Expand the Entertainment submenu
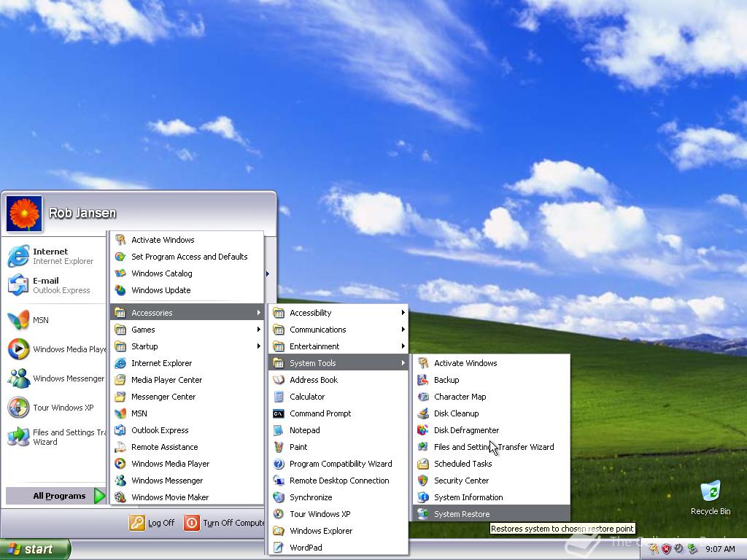 (314, 346)
